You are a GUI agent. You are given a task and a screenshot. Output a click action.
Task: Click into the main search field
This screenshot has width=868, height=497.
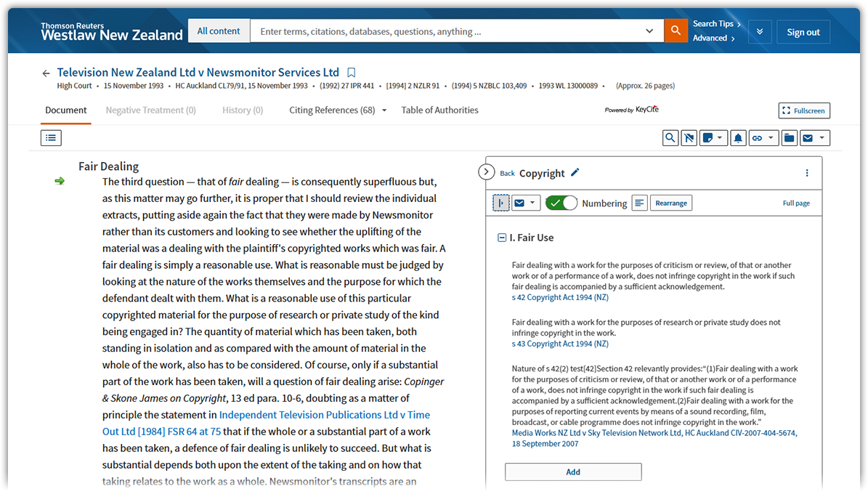[x=450, y=31]
